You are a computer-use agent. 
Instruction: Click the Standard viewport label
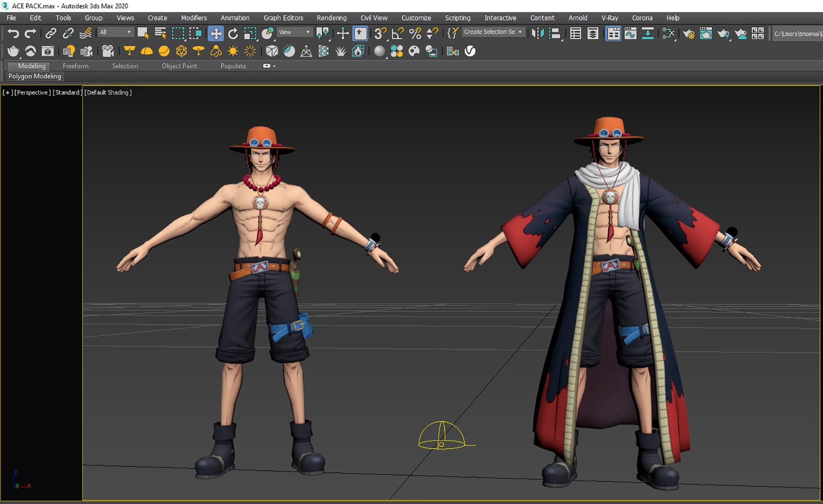[x=67, y=92]
